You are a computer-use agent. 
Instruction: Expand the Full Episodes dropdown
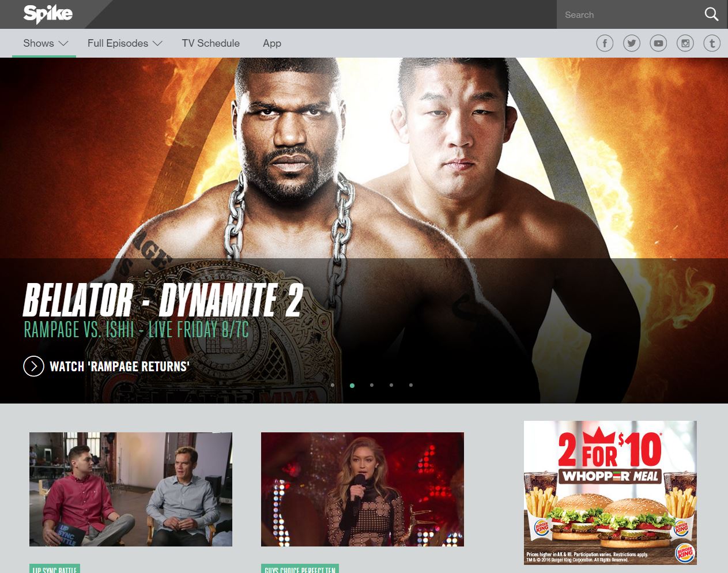[x=125, y=43]
